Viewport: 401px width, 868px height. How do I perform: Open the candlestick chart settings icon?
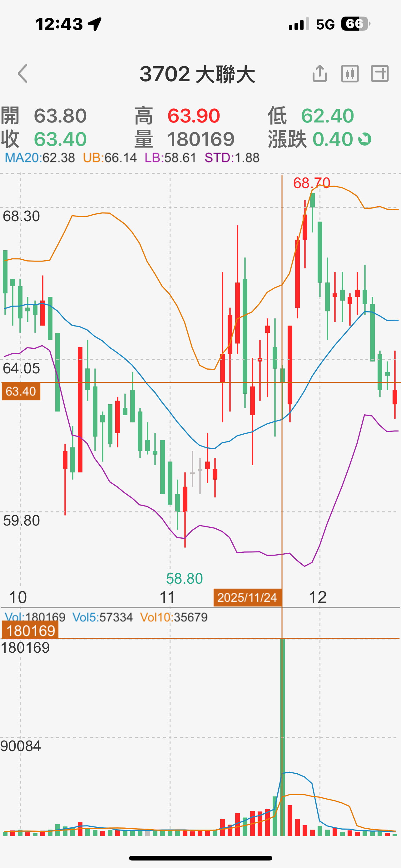[350, 73]
